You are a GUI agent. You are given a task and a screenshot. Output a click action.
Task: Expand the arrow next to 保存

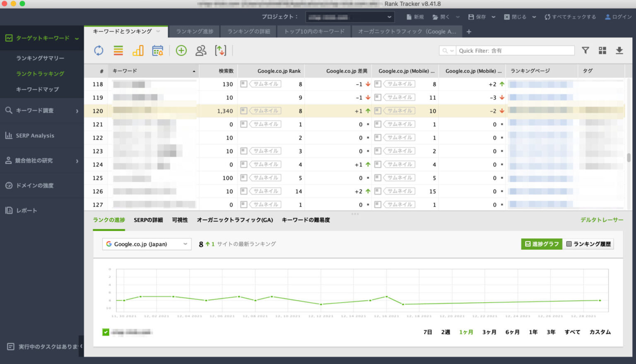[494, 17]
